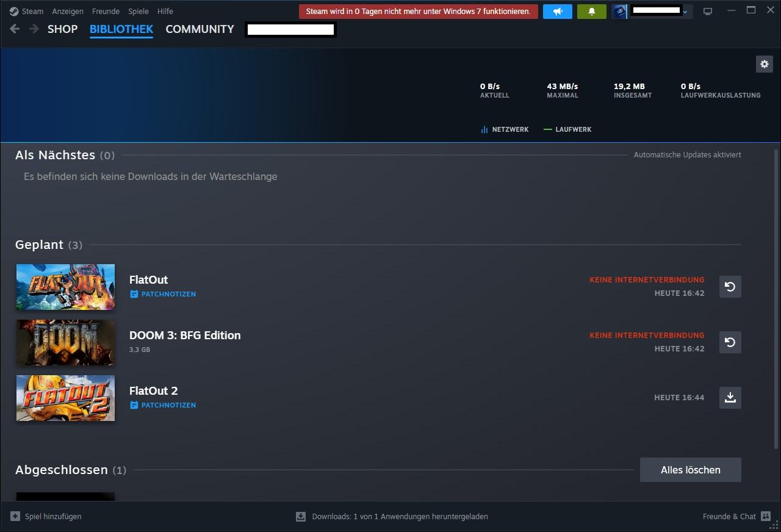Click the Abgeschlossen (1) section heading

[x=71, y=470]
